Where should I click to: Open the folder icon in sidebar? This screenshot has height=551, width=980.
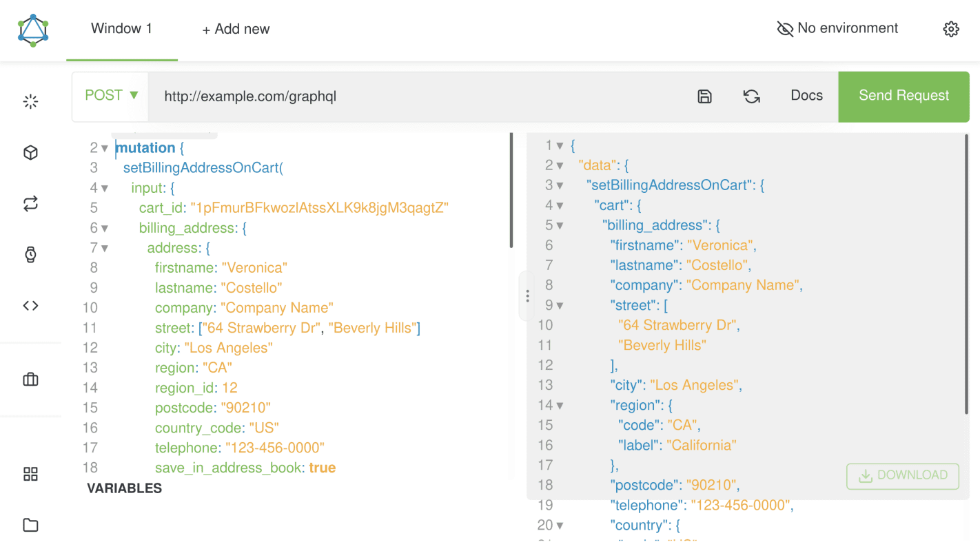click(30, 526)
